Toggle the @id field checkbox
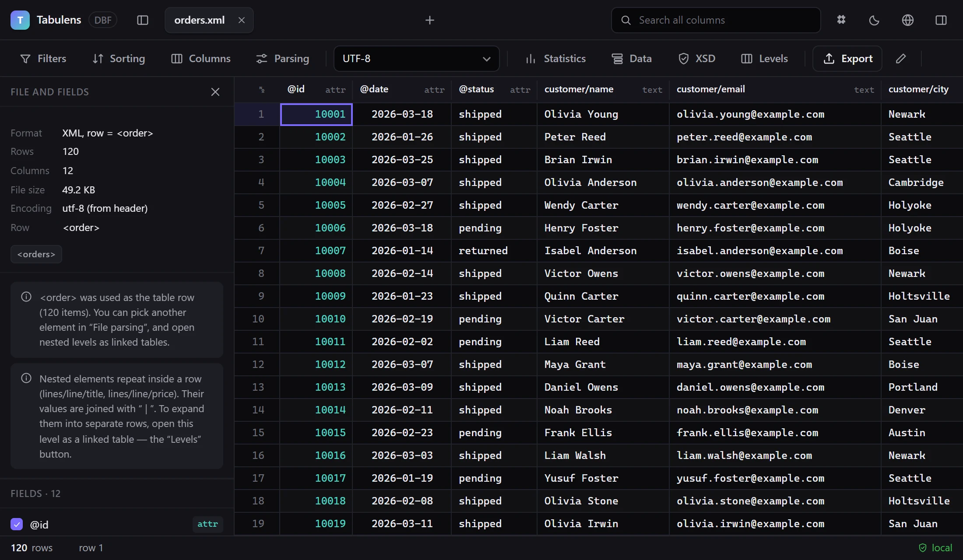 [17, 524]
